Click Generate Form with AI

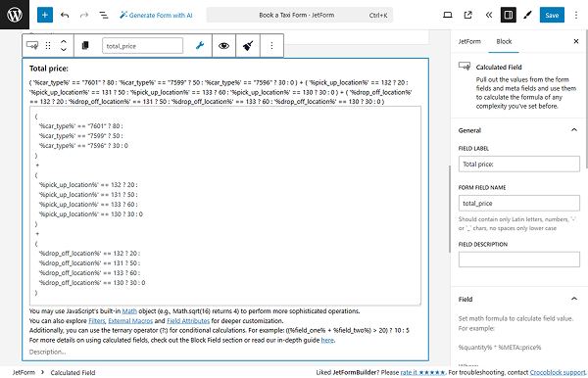coord(156,15)
